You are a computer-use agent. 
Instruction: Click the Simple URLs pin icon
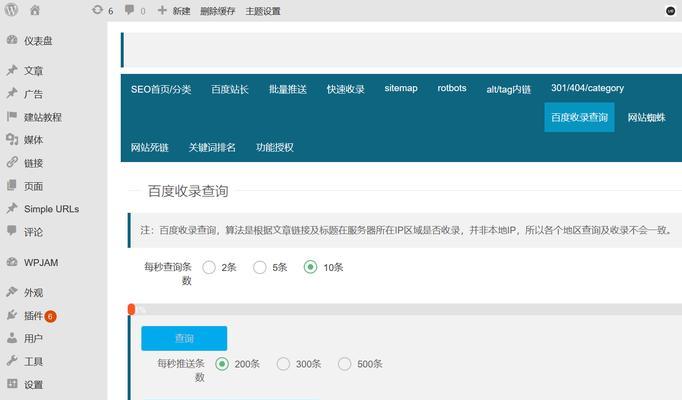[x=12, y=208]
